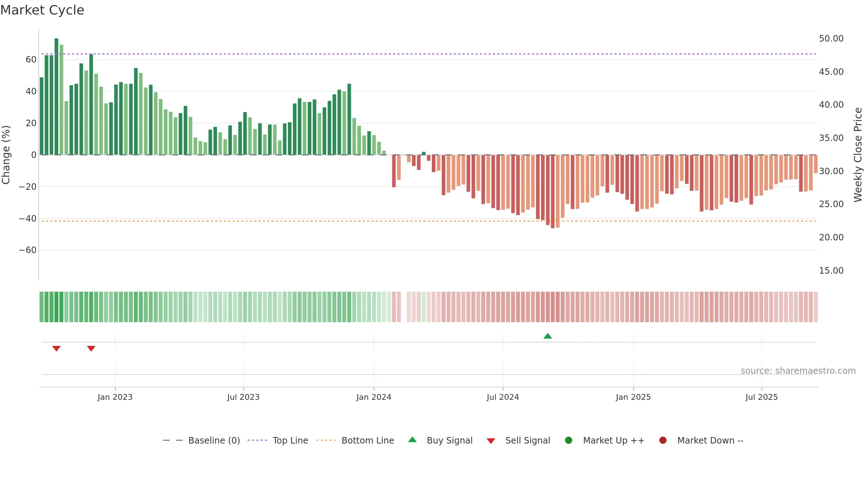Click the Jan 2023 axis label
This screenshot has height=488, width=868.
pyautogui.click(x=115, y=397)
